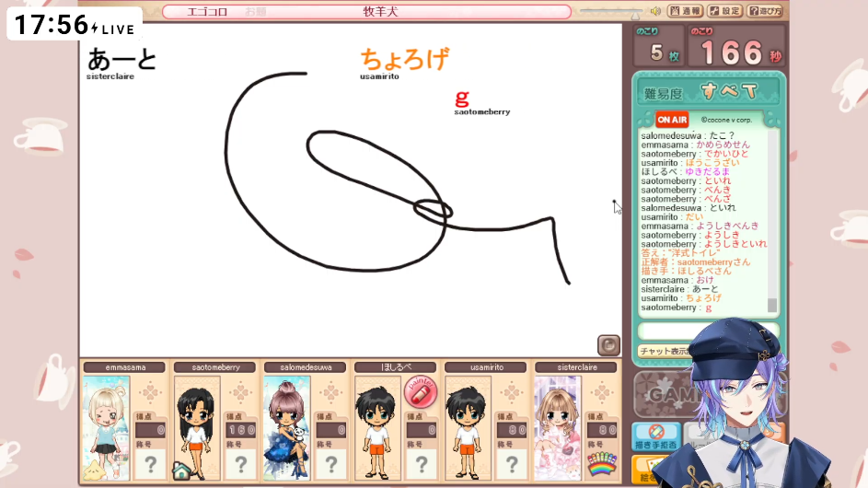
Task: Click sisterclaire's avatar picture
Action: (558, 427)
